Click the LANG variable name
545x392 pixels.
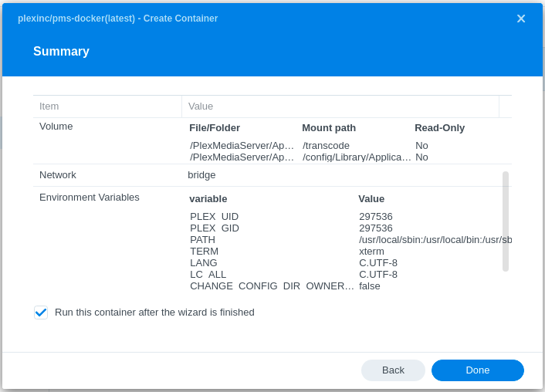tap(204, 263)
